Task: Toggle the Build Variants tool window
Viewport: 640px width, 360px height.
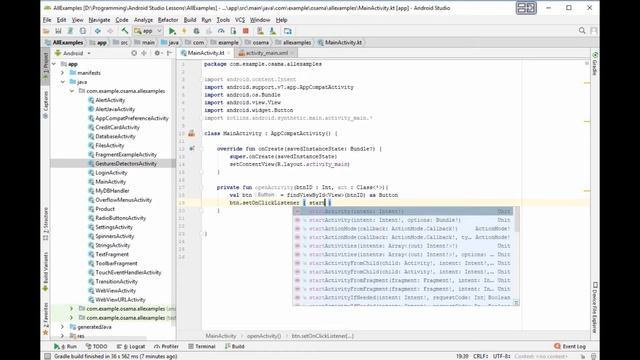Action: [46, 271]
